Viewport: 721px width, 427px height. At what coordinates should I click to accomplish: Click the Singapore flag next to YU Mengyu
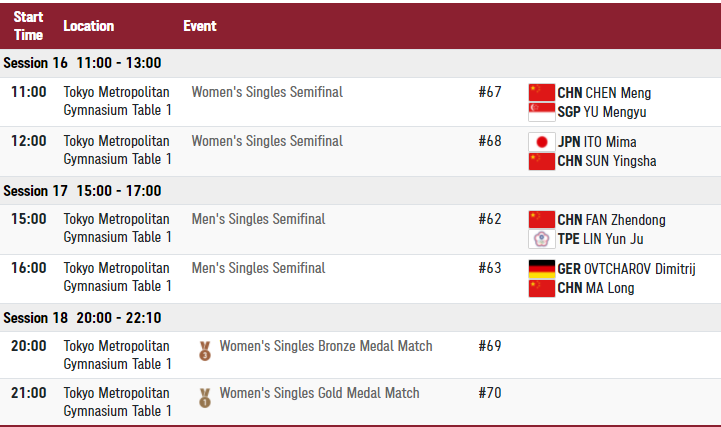click(x=542, y=112)
